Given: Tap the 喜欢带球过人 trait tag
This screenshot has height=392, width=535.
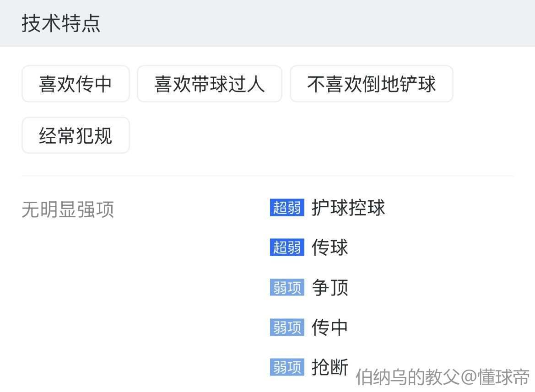Looking at the screenshot, I should (x=209, y=84).
